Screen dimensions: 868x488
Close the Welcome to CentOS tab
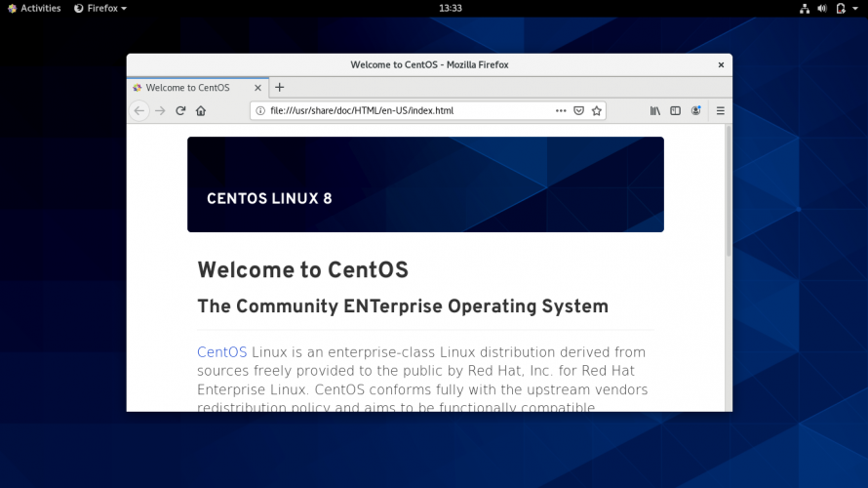tap(257, 88)
